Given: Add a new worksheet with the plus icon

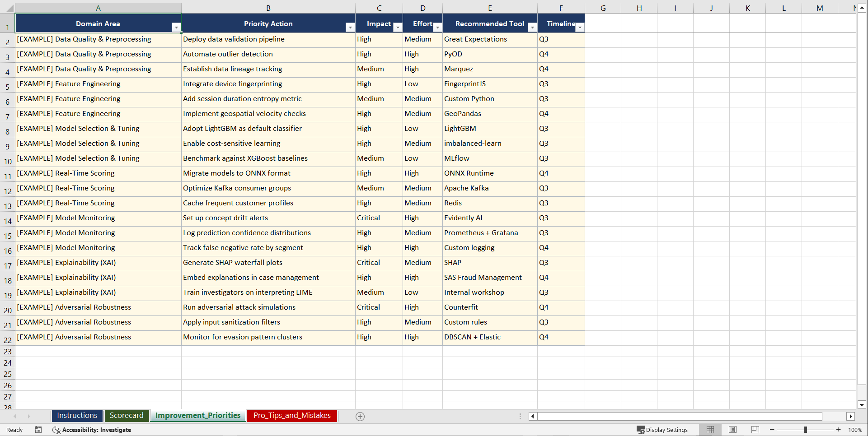Looking at the screenshot, I should click(360, 416).
